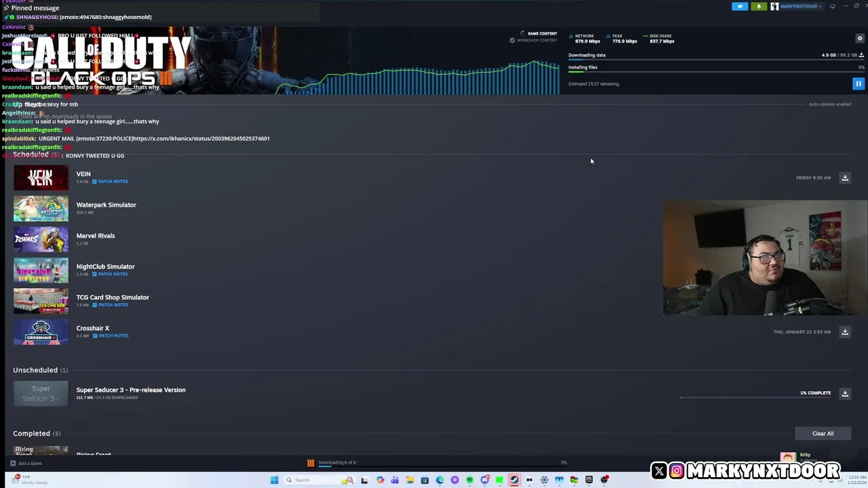Open Microsoft Store from taskbar
The image size is (868, 488).
click(x=425, y=480)
